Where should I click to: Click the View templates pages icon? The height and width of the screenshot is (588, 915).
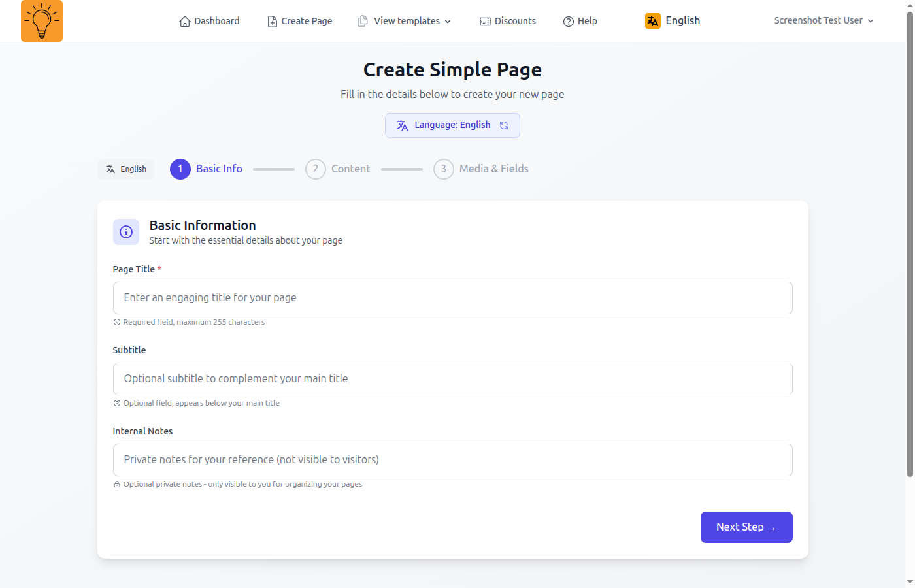tap(363, 21)
